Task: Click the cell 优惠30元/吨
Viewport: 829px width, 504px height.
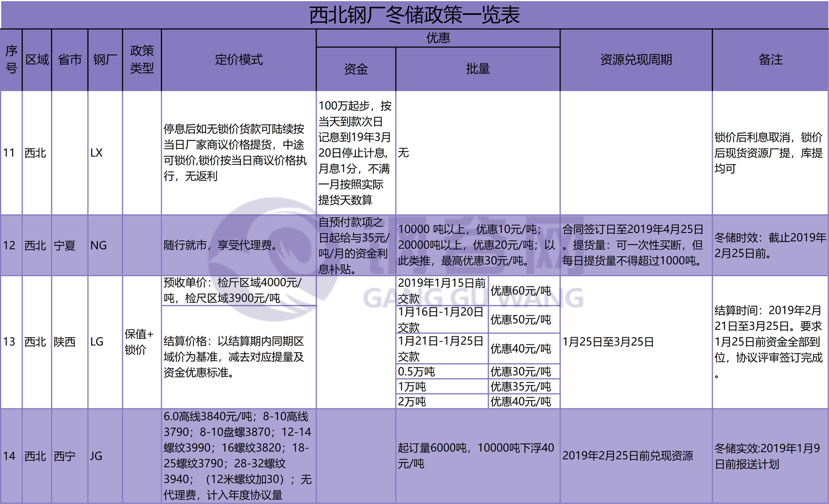Action: tap(524, 371)
